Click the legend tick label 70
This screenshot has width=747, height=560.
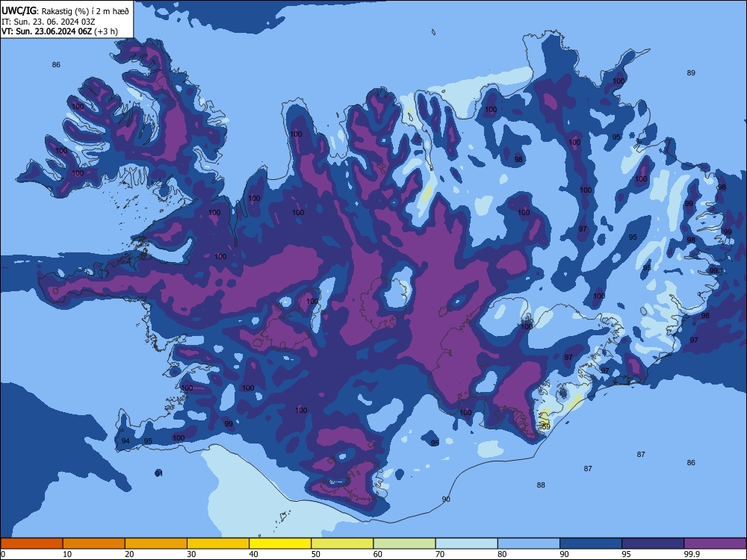tap(440, 554)
